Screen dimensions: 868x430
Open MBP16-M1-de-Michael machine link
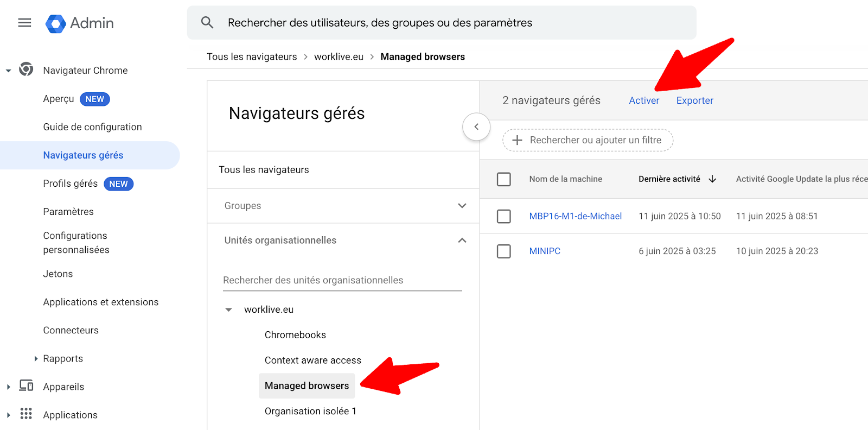[x=575, y=216]
